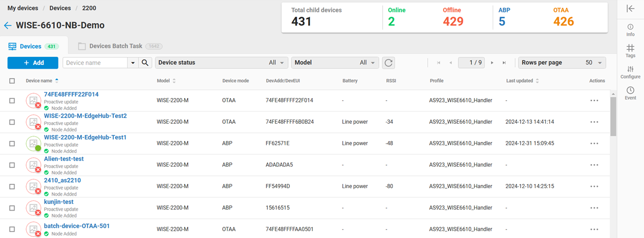The width and height of the screenshot is (644, 238).
Task: Click the search magnifier icon
Action: coord(145,63)
